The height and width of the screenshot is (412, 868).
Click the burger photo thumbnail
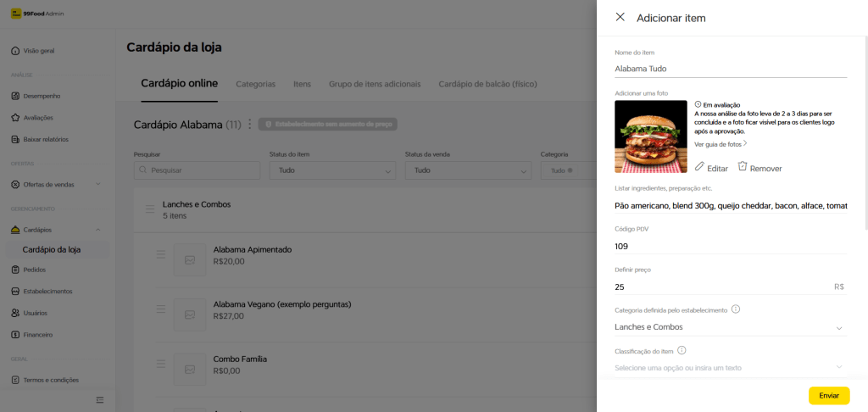[651, 136]
